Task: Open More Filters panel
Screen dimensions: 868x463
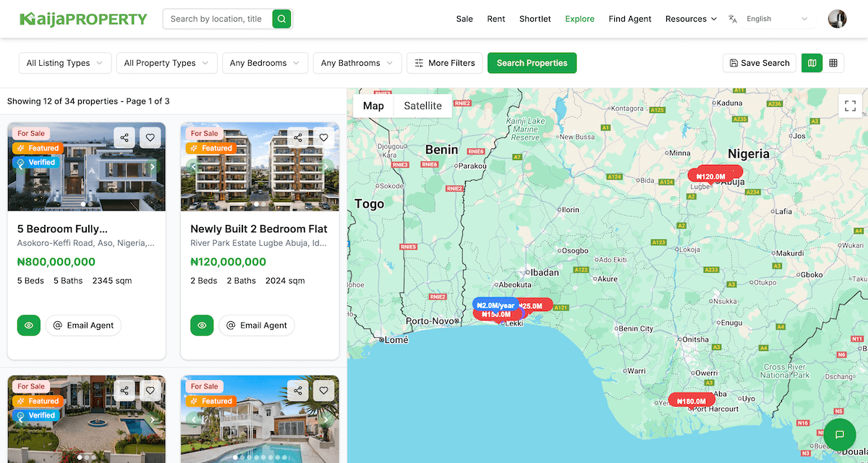Action: coord(444,63)
